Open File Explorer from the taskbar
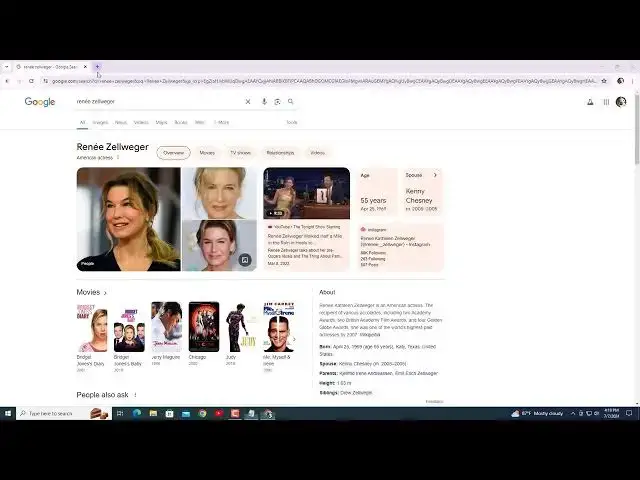640x480 pixels. (153, 413)
